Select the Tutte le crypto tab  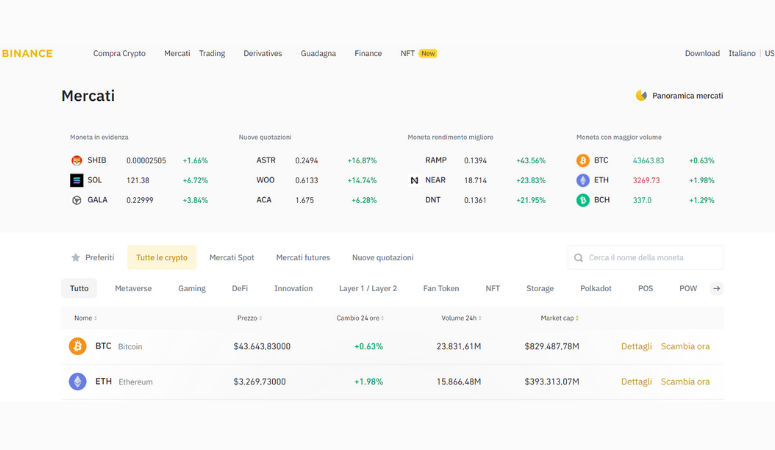(x=162, y=257)
